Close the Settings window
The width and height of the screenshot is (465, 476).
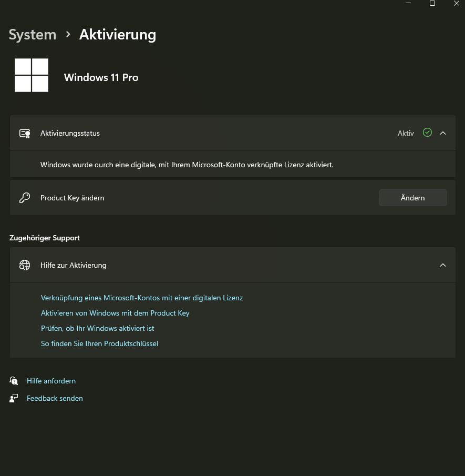(457, 3)
